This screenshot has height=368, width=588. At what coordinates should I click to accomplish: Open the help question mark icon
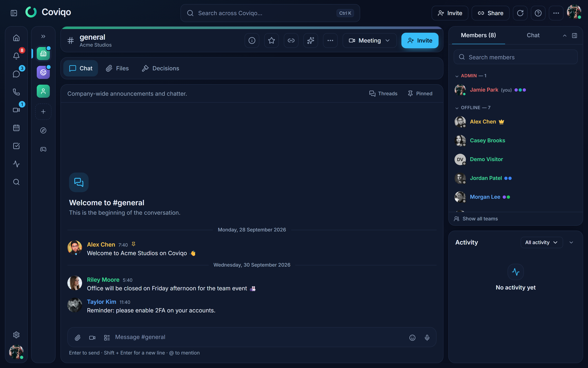538,13
